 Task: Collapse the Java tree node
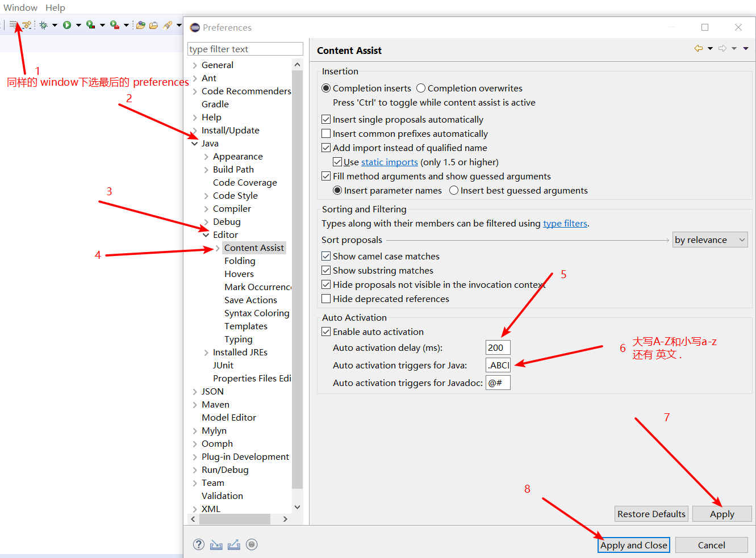point(195,143)
